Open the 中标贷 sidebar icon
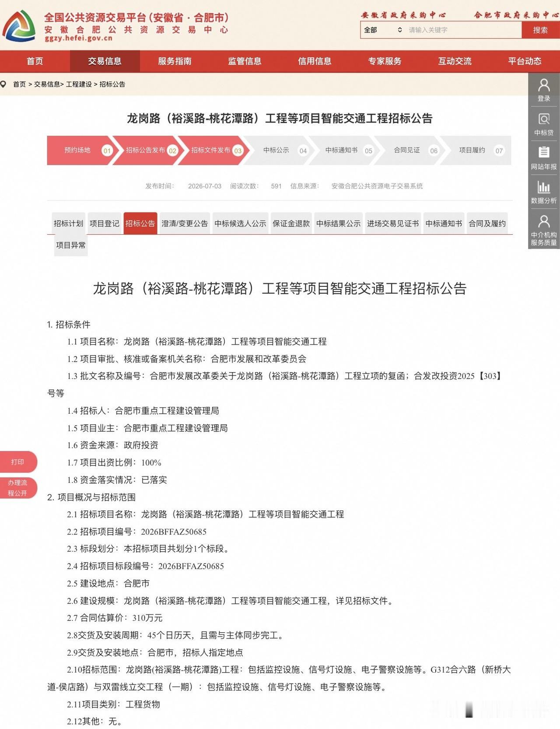 [x=544, y=124]
